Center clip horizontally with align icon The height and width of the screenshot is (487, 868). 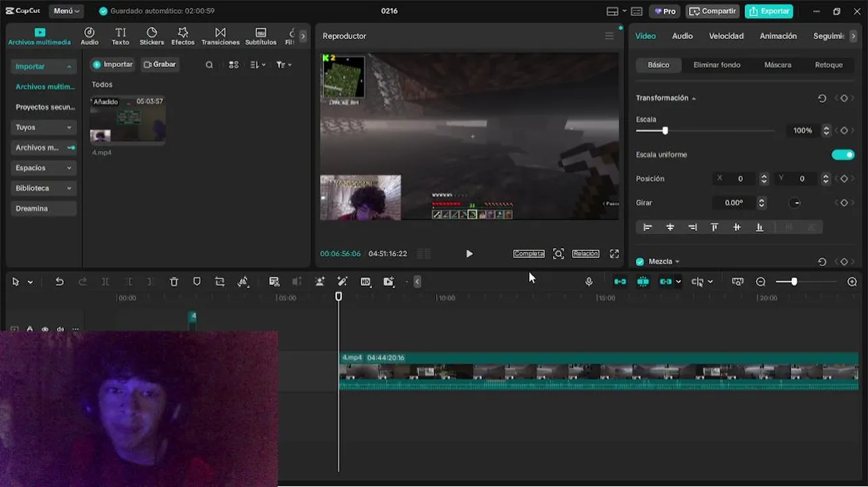tap(670, 227)
